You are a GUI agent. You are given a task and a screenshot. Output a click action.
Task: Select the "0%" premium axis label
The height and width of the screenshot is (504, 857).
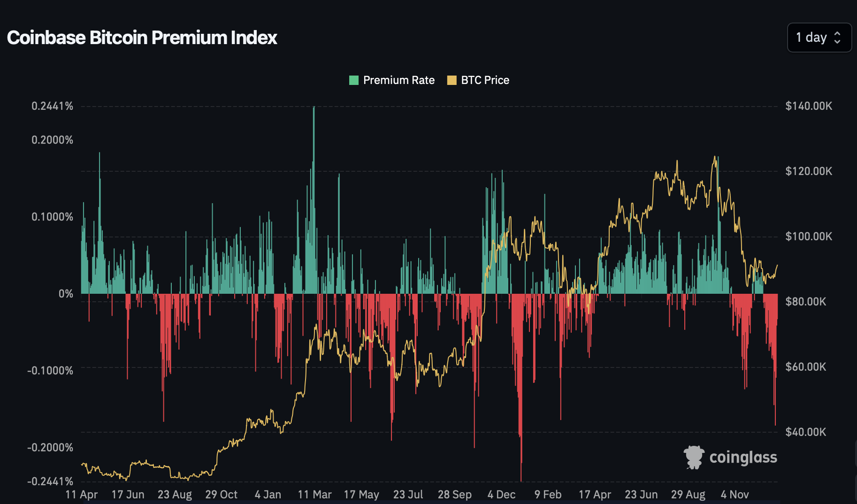[x=66, y=294]
